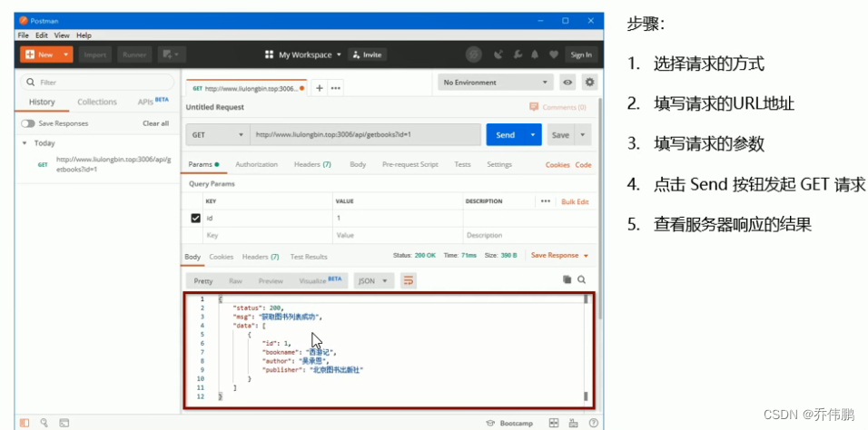This screenshot has height=430, width=868.
Task: Collapse the Today history group
Action: click(25, 143)
